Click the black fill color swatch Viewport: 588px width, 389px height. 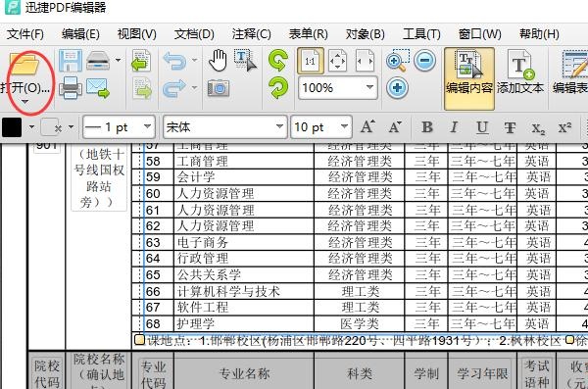coord(12,127)
